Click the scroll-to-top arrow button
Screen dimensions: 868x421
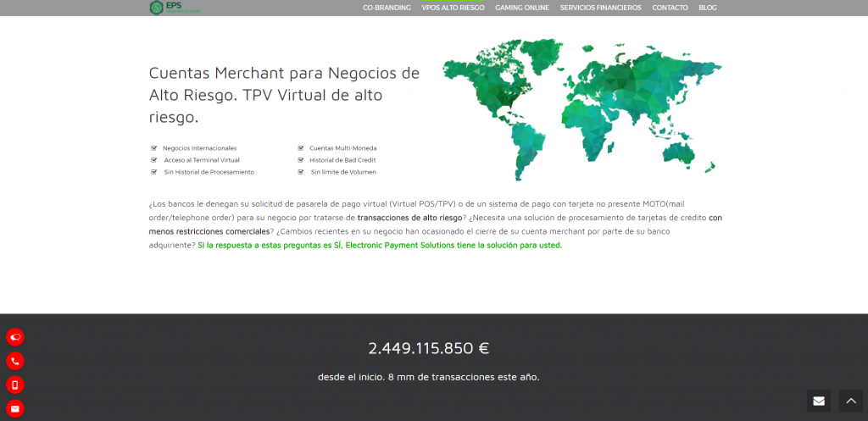850,401
